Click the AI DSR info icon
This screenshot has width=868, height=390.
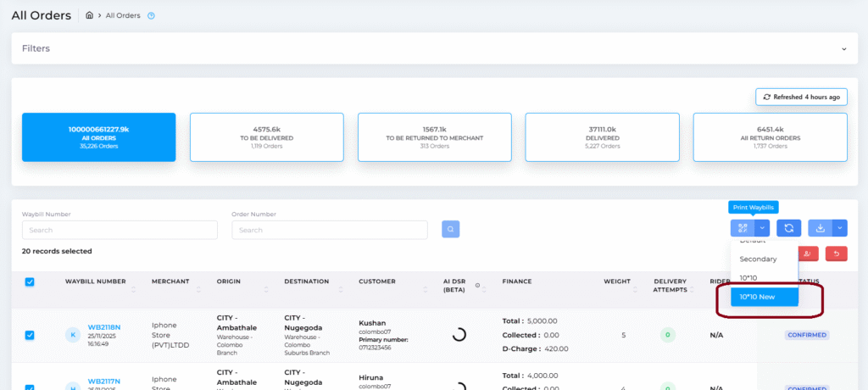pos(477,285)
